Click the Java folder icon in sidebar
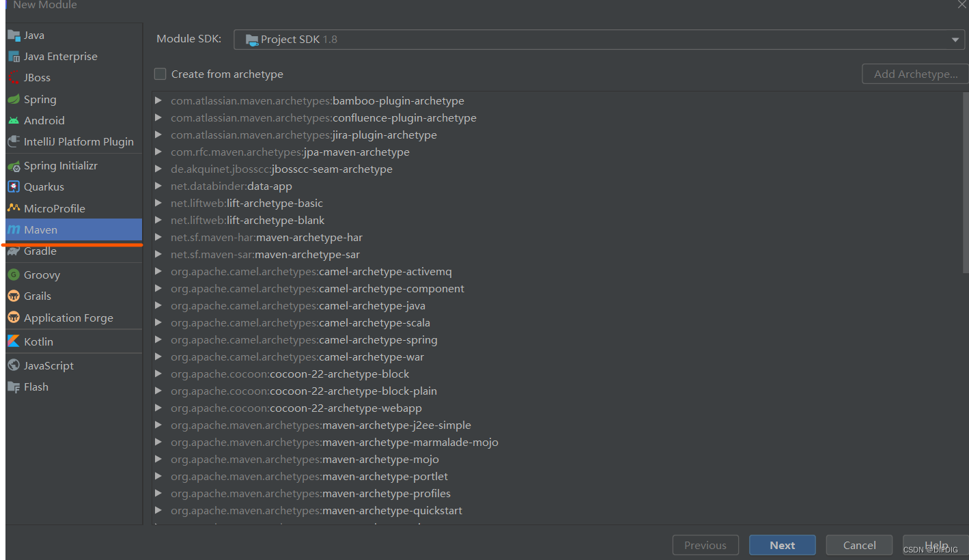This screenshot has width=969, height=560. click(14, 36)
